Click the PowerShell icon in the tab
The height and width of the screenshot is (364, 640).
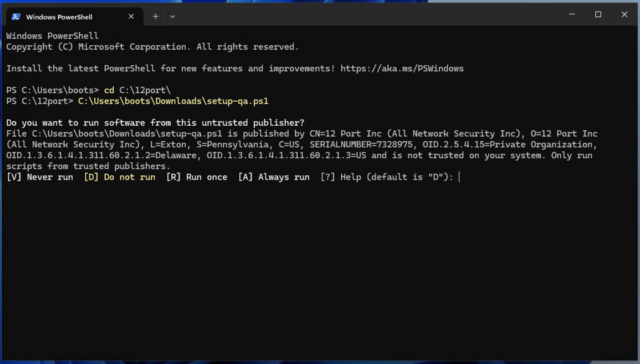(16, 17)
